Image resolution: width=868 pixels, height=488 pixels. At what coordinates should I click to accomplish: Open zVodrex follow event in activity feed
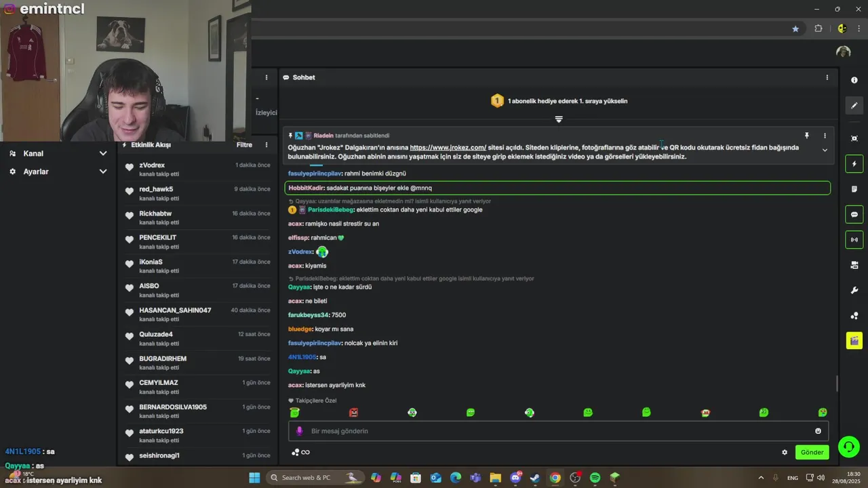tap(197, 169)
